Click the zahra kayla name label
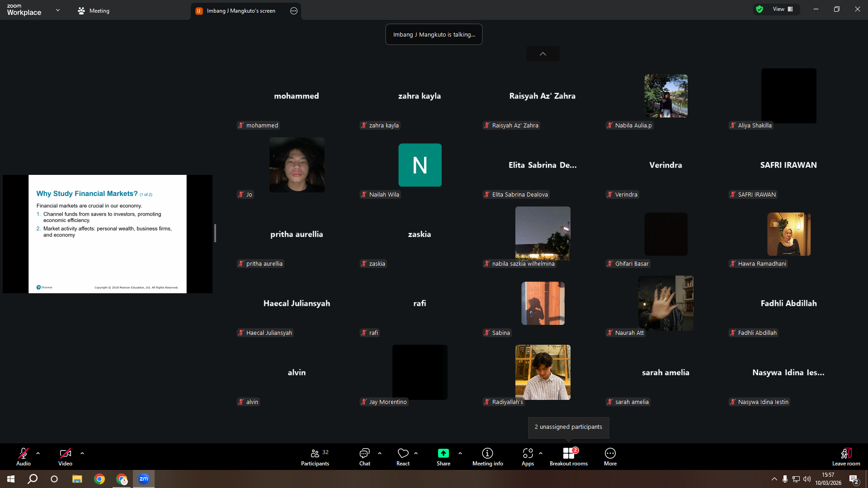Screen dimensions: 868x488 point(380,125)
